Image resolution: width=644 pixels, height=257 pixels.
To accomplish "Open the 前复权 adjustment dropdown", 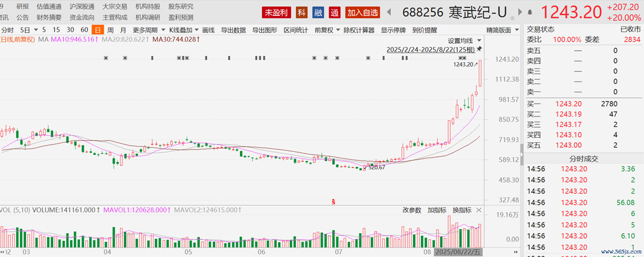I will [327, 30].
